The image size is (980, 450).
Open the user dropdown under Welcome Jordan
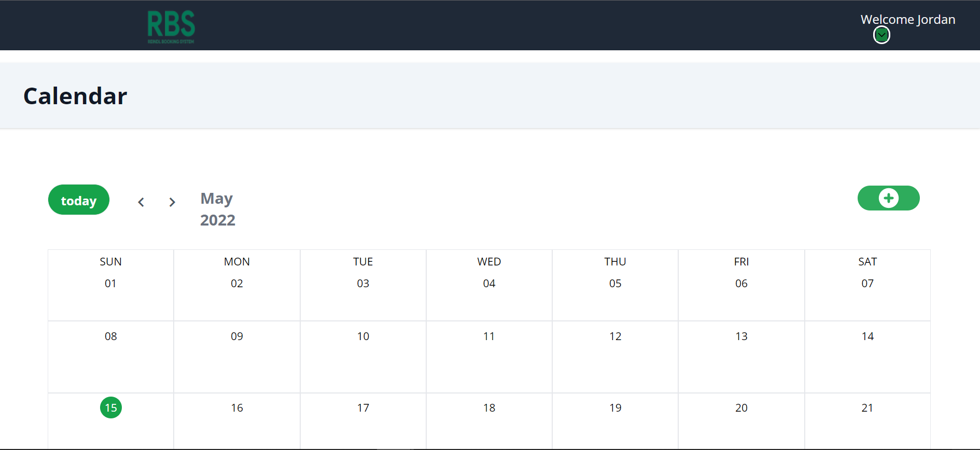(x=881, y=35)
